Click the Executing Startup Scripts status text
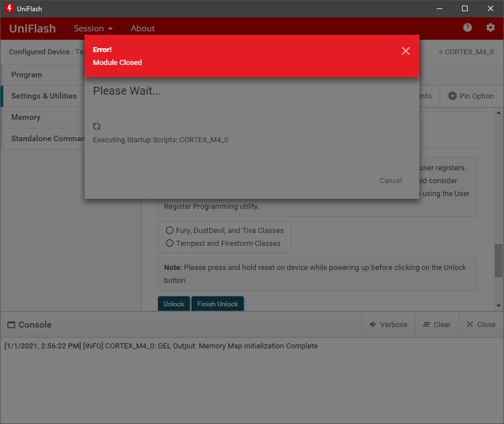Viewport: 504px width, 424px height. click(160, 140)
